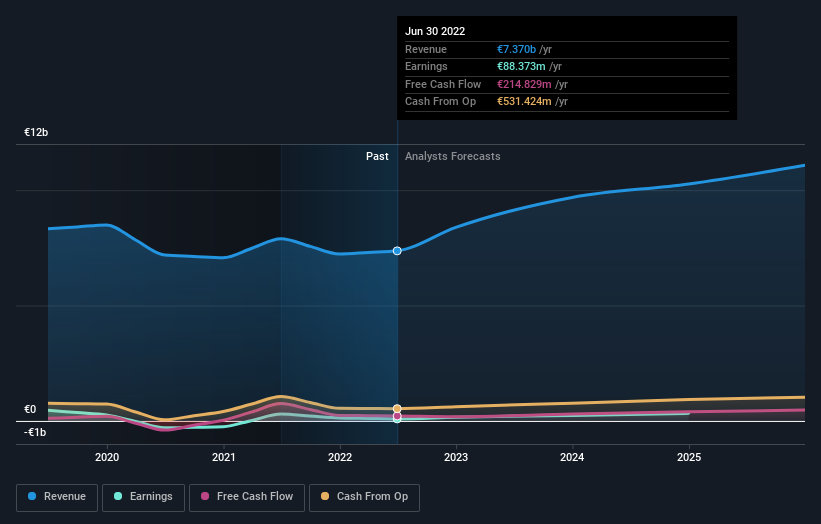Click the €0 y-axis label

pos(30,409)
